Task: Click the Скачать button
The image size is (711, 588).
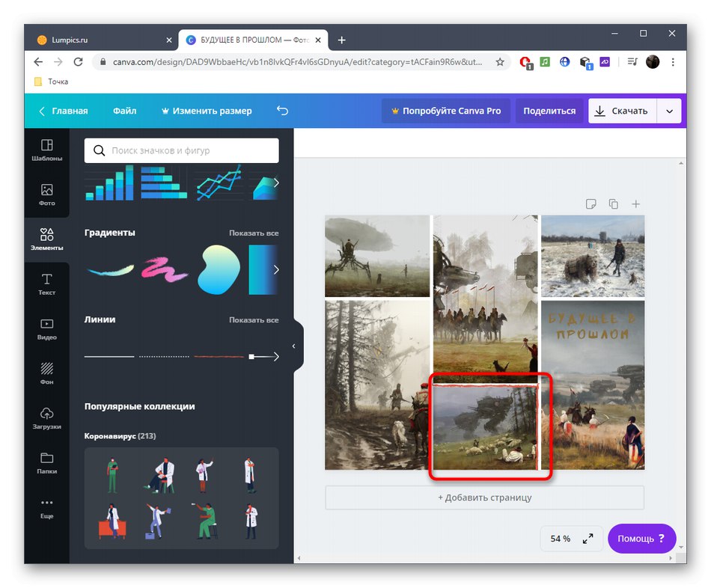Action: 623,111
